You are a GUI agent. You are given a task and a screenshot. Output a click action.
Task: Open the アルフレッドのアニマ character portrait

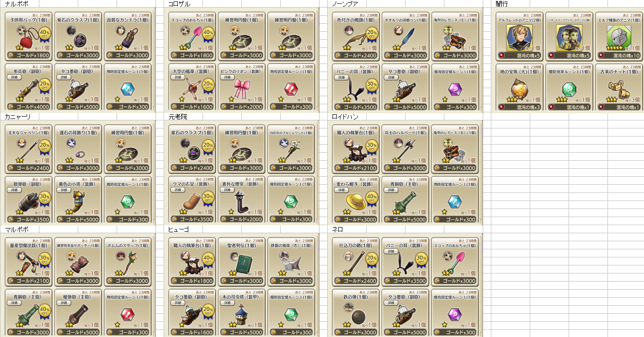519,38
